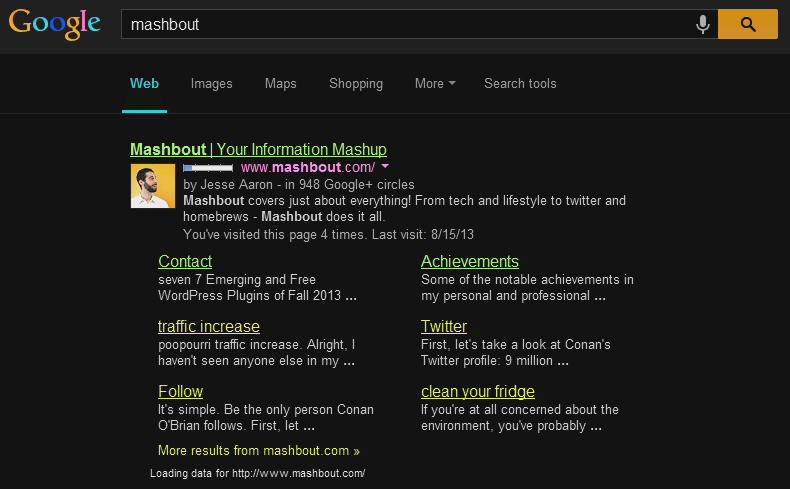The height and width of the screenshot is (489, 790).
Task: Click the www.mashbout.com URL
Action: [x=308, y=167]
